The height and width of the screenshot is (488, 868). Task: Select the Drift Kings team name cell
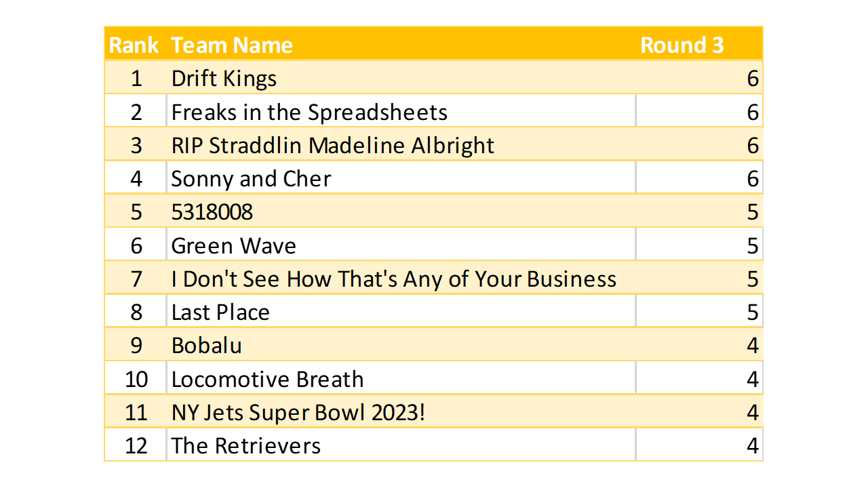click(x=224, y=79)
